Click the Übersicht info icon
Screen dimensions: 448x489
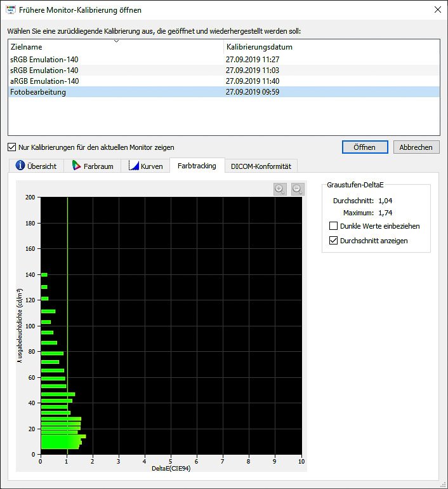[x=20, y=165]
